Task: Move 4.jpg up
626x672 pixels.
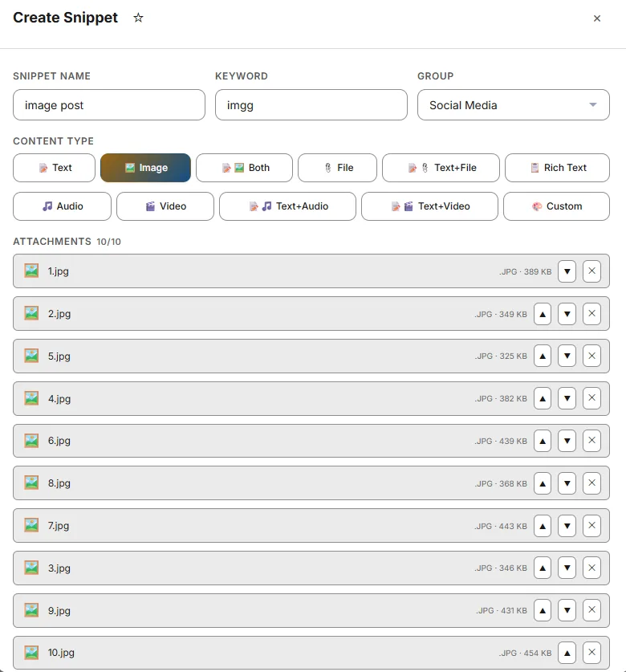Action: click(x=543, y=398)
